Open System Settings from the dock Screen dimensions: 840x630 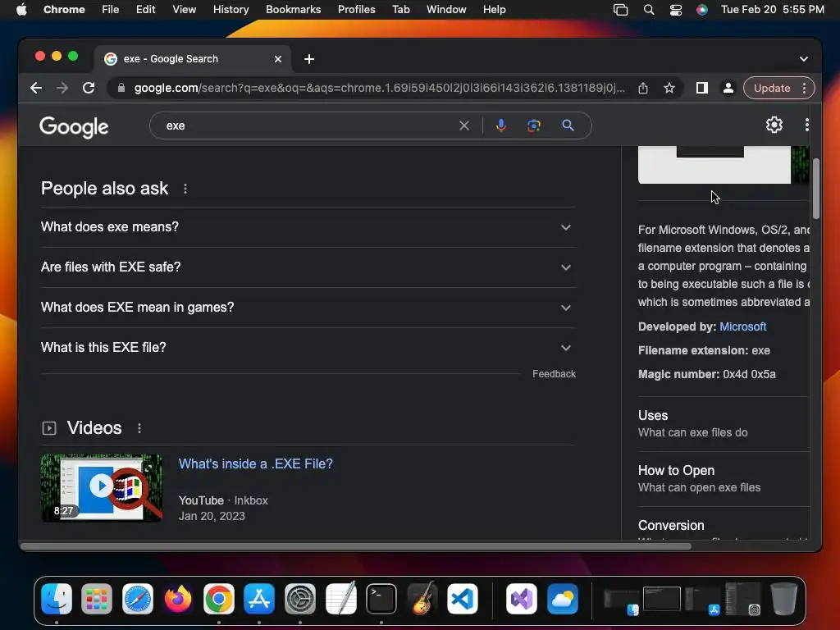300,598
